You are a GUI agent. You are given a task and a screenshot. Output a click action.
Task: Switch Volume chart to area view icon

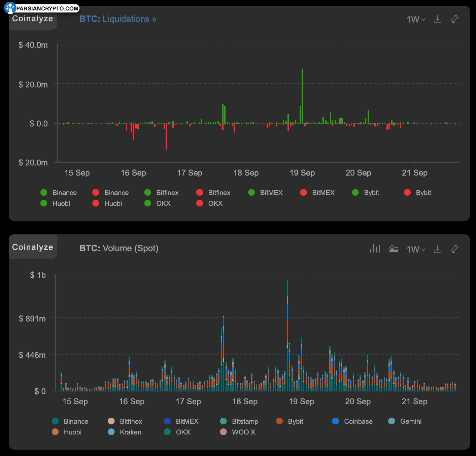click(x=393, y=249)
